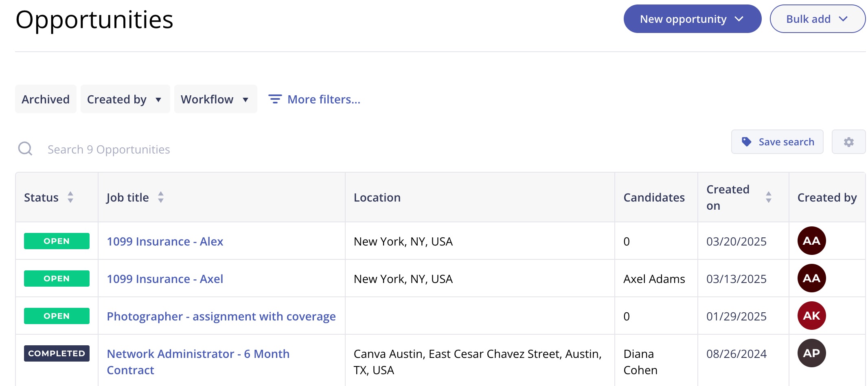Open the New opportunity dropdown
The image size is (868, 386).
click(692, 19)
